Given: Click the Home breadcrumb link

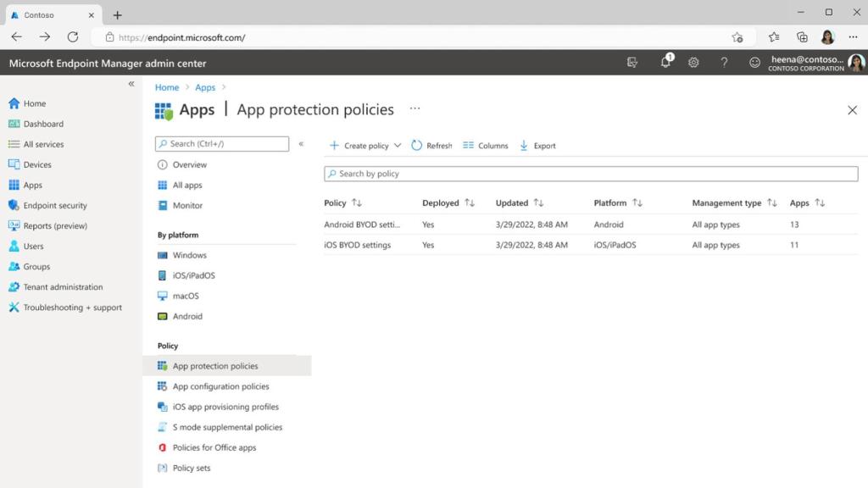Looking at the screenshot, I should click(167, 87).
